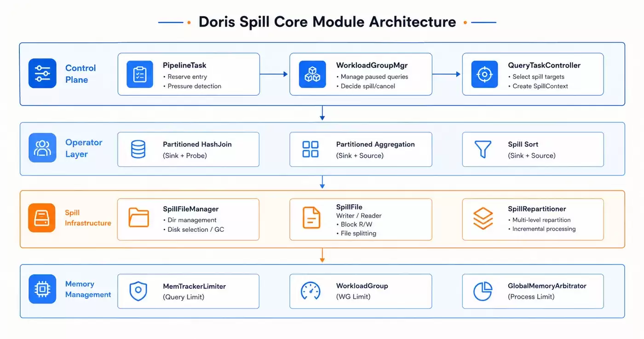Screen dimensions: 644x339
Task: Click the WorkloadGroupMgr cubes icon
Action: [312, 74]
